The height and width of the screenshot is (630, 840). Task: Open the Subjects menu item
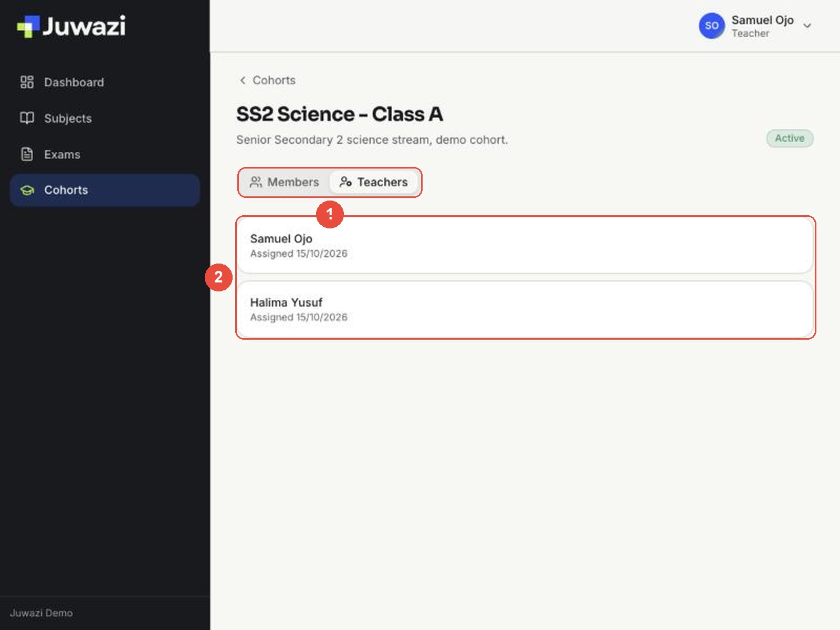105,118
